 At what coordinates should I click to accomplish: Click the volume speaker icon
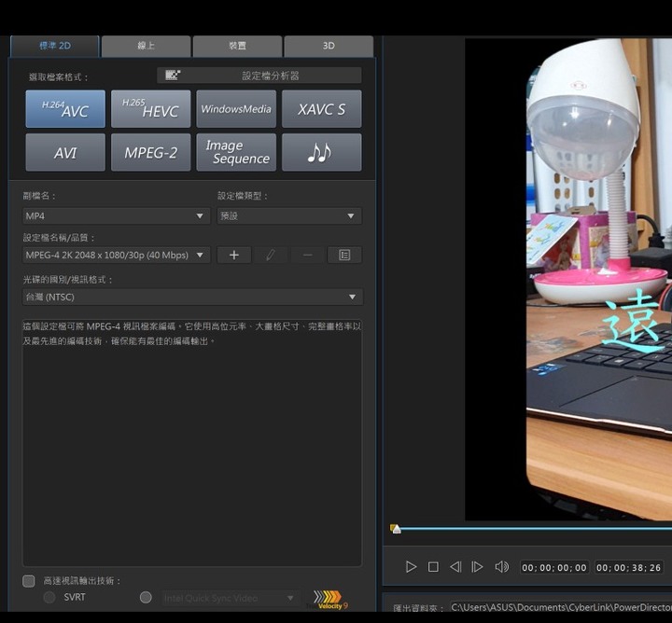(x=501, y=567)
